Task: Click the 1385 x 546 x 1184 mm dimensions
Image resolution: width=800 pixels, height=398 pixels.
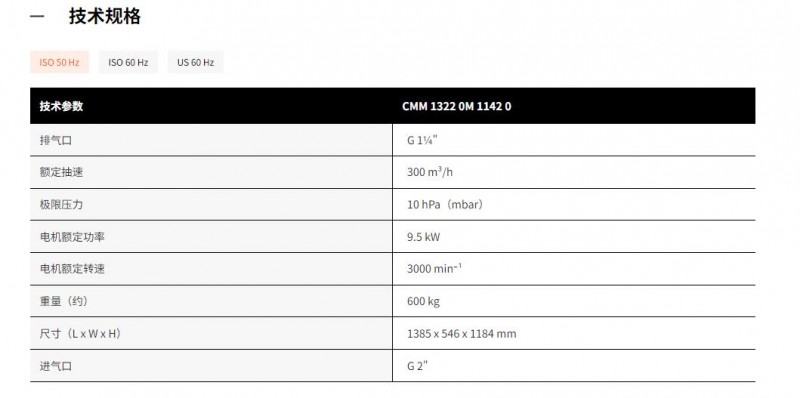Action: point(462,334)
